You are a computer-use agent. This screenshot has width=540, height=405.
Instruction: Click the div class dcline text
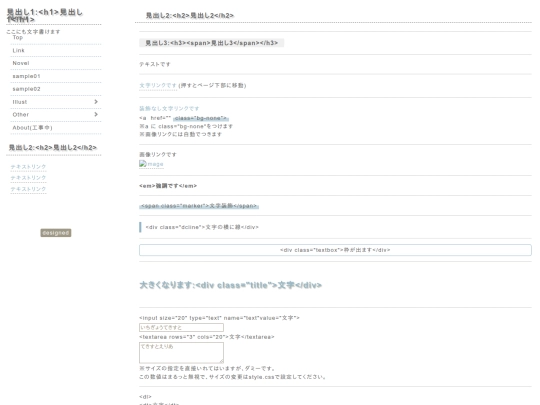[x=202, y=227]
